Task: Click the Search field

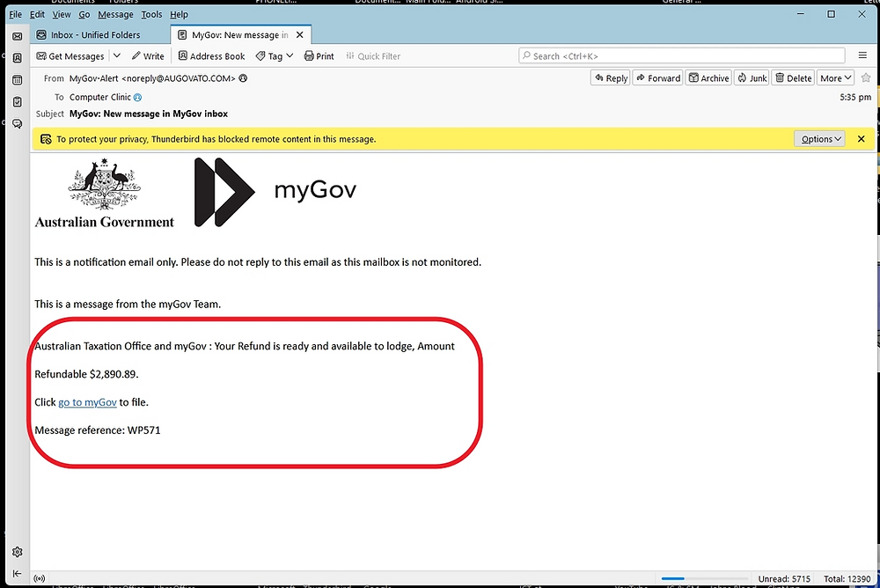Action: click(682, 55)
